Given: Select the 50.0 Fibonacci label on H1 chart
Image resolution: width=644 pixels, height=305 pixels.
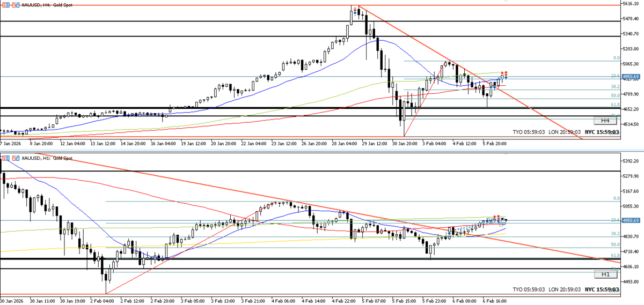Looking at the screenshot, I should (615, 245).
